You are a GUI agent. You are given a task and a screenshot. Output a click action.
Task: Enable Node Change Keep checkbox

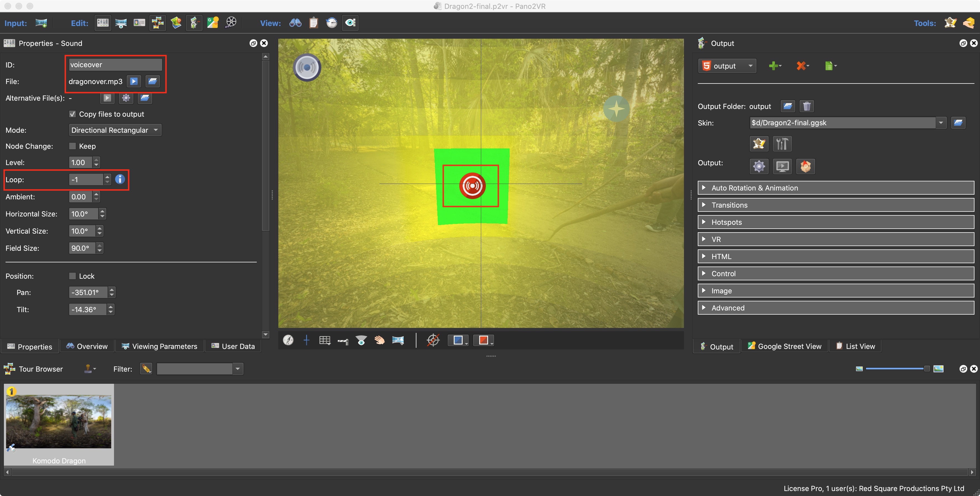coord(72,146)
